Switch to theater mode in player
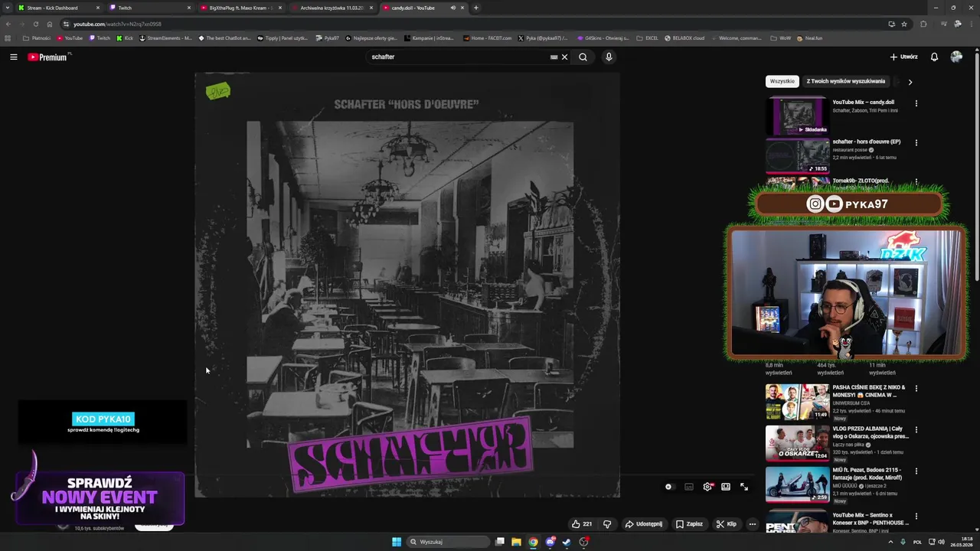The height and width of the screenshot is (551, 980). click(726, 487)
